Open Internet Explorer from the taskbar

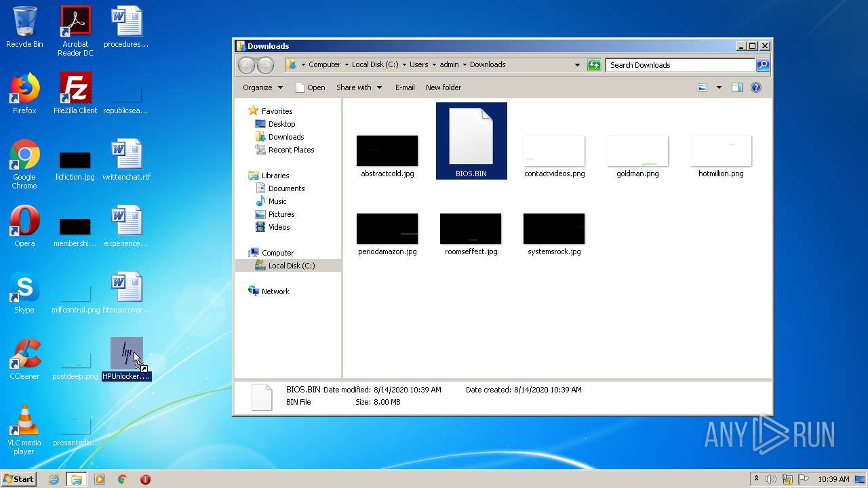[54, 479]
